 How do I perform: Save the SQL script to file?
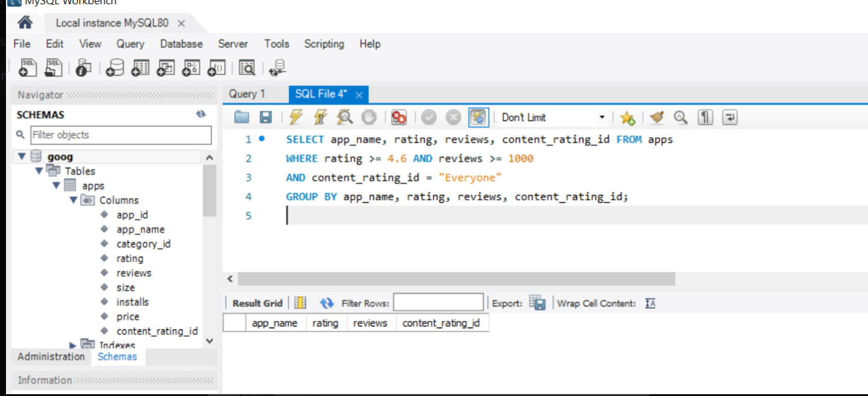(x=266, y=118)
